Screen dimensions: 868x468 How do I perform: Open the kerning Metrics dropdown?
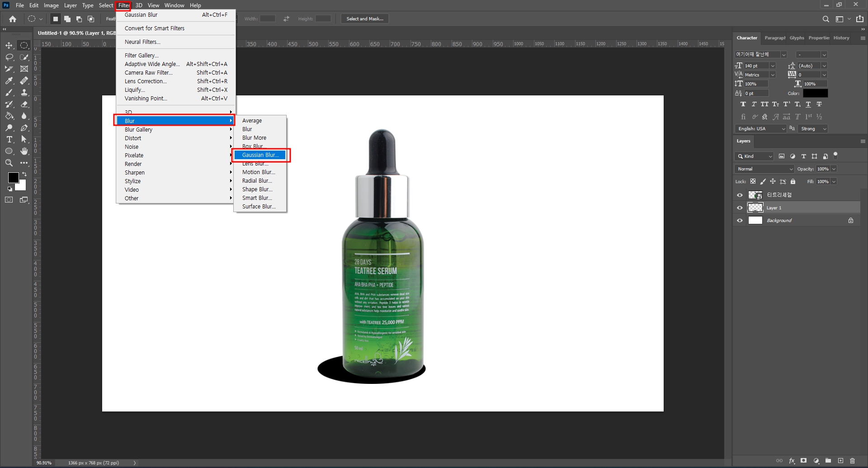tap(773, 75)
